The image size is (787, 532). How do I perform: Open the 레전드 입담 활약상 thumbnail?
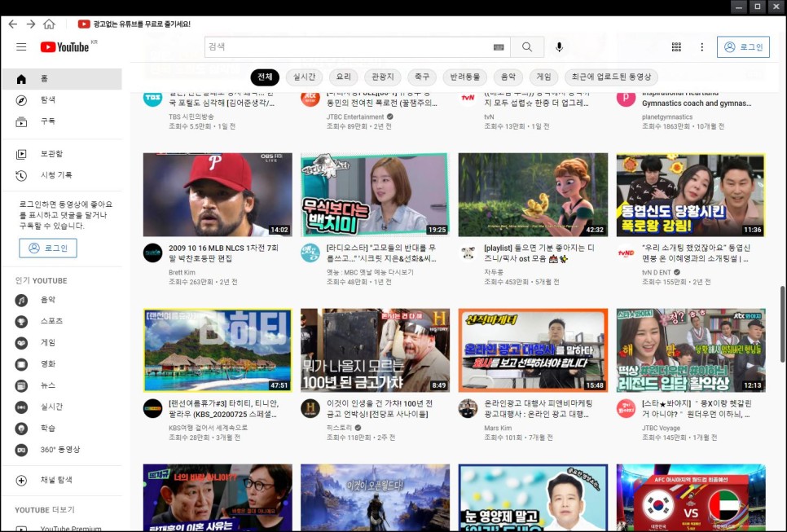(691, 350)
